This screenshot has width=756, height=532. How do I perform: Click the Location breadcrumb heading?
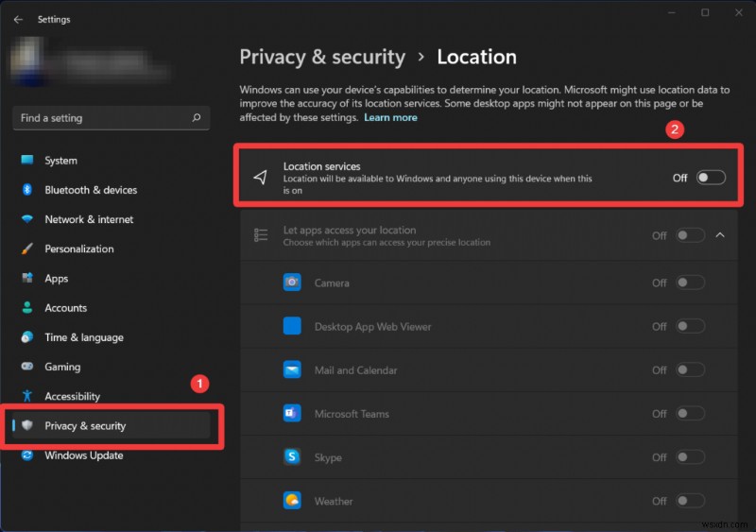[476, 57]
